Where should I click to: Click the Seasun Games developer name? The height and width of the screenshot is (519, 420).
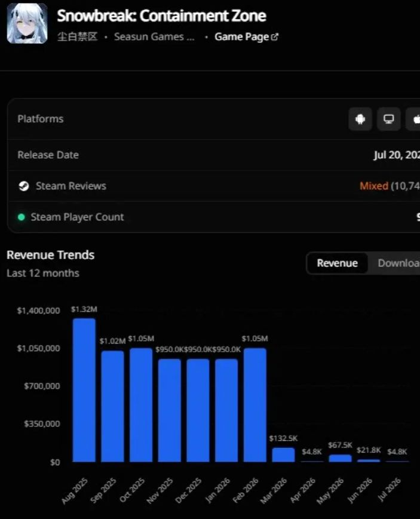pos(154,37)
